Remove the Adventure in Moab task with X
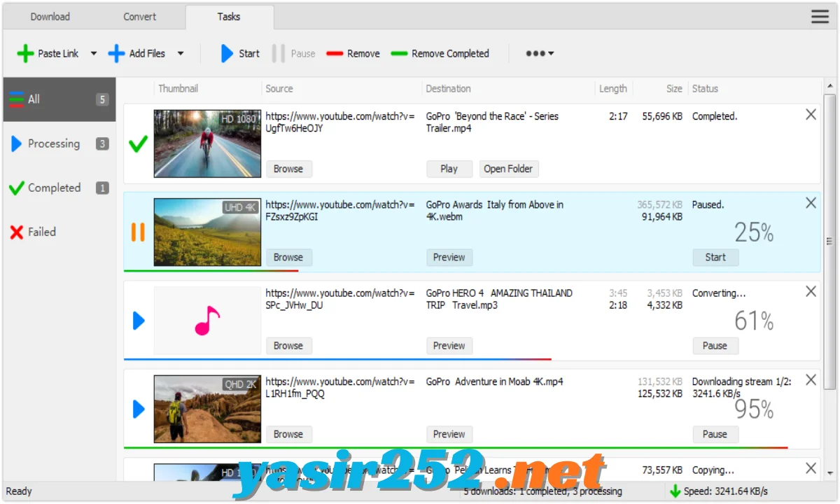The image size is (840, 504). pos(811,380)
